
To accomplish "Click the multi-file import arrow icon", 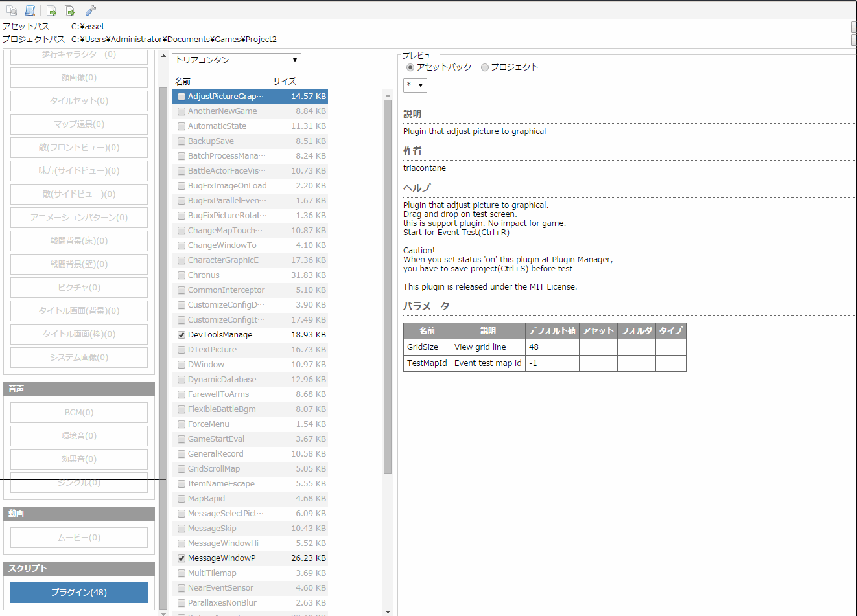I will (x=69, y=10).
